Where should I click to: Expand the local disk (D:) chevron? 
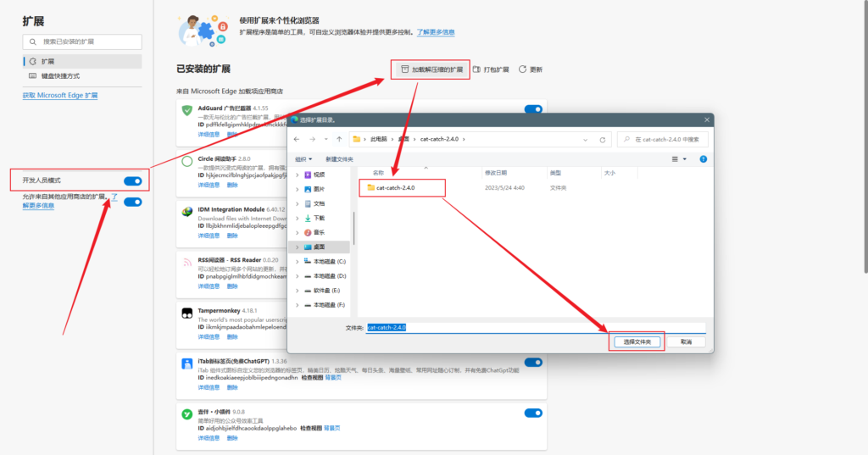pyautogui.click(x=298, y=276)
